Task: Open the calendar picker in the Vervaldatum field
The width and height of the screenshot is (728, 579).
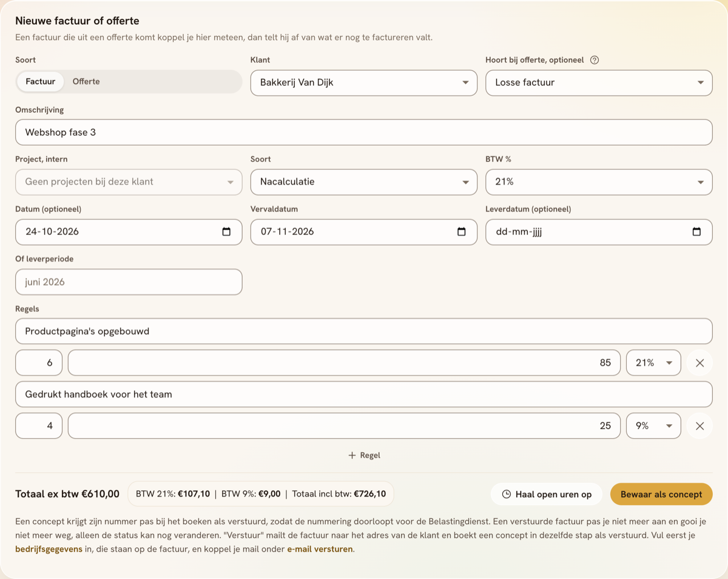Action: tap(461, 232)
